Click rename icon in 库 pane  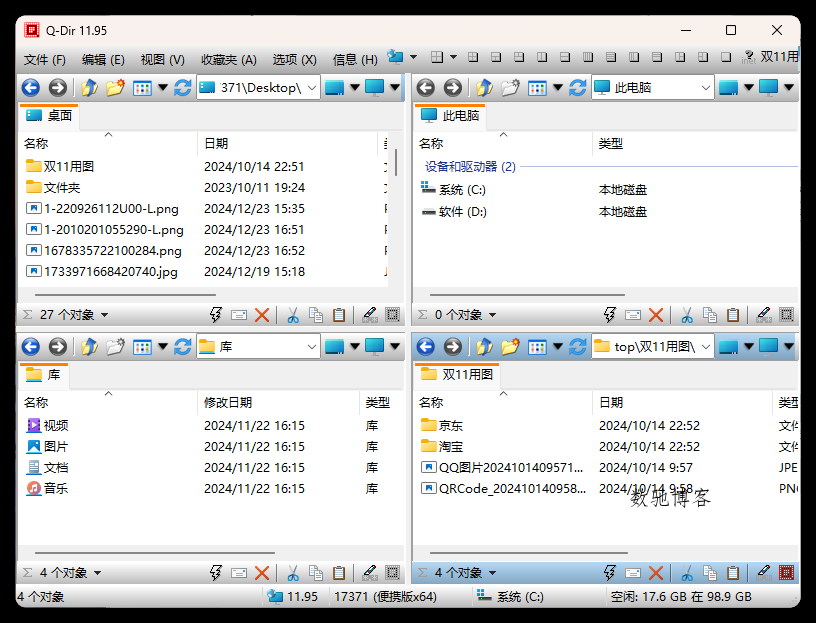tap(239, 573)
